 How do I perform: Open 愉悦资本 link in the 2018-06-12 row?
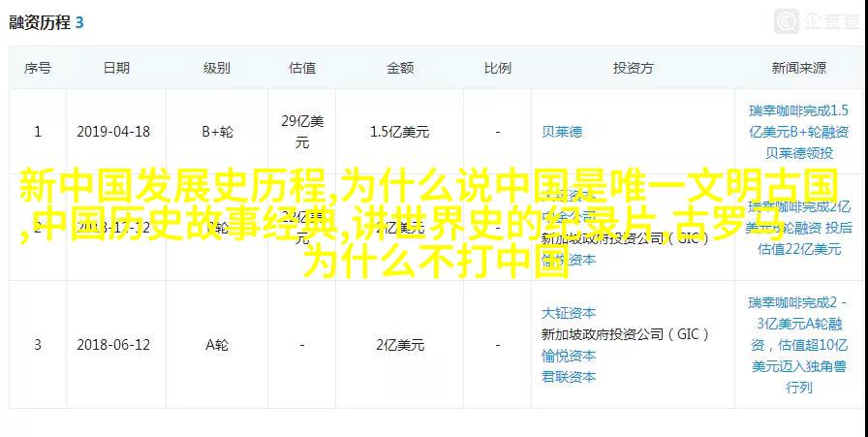[568, 356]
